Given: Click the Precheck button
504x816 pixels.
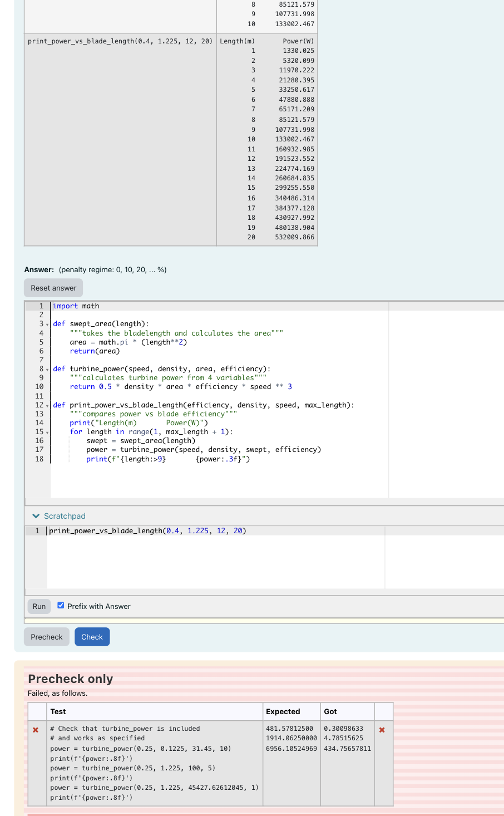Looking at the screenshot, I should click(x=46, y=637).
